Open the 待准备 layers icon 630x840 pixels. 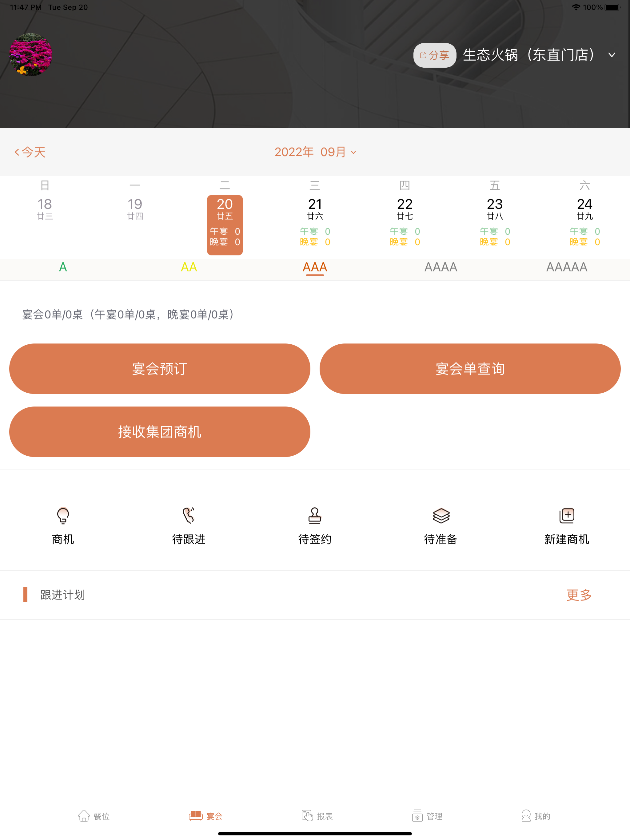coord(441,516)
